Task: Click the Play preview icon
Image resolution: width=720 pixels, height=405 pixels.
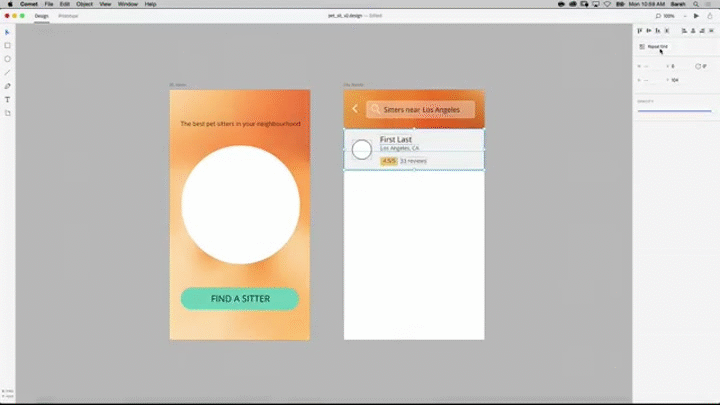Action: [x=696, y=16]
